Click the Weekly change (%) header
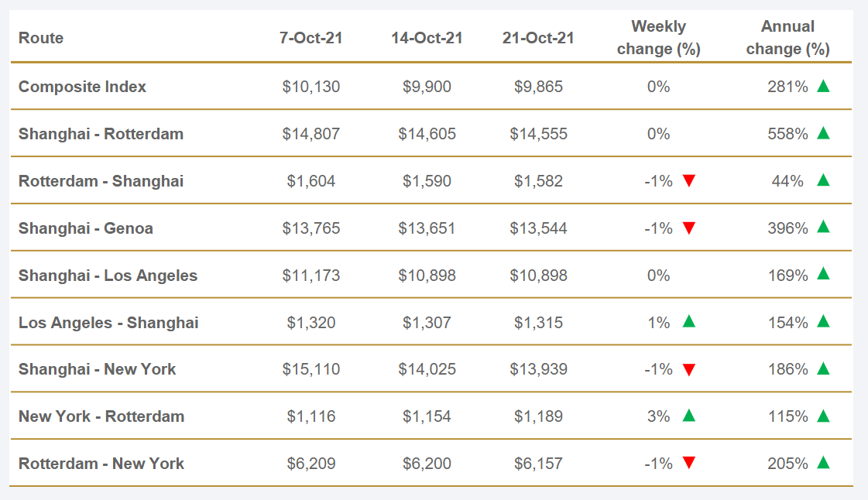The width and height of the screenshot is (868, 500). (x=658, y=38)
